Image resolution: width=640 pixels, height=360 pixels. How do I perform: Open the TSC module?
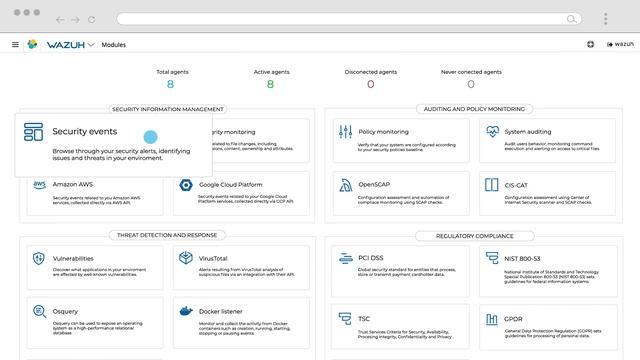click(400, 327)
